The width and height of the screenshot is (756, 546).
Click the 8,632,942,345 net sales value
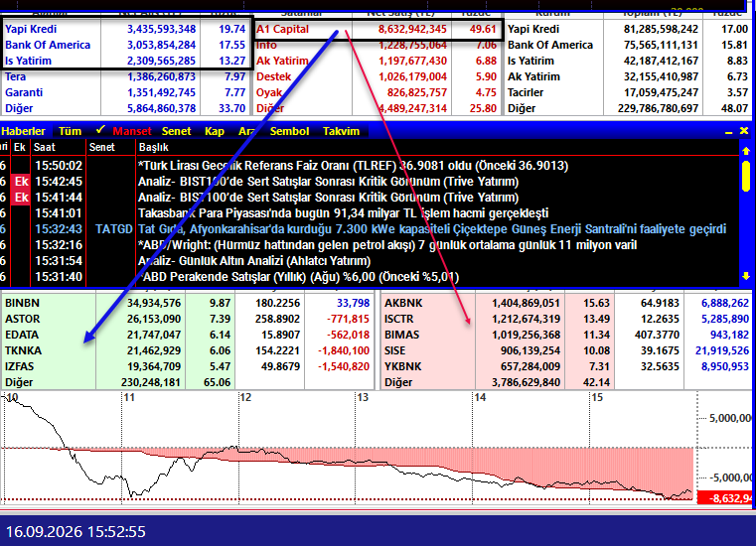click(412, 29)
